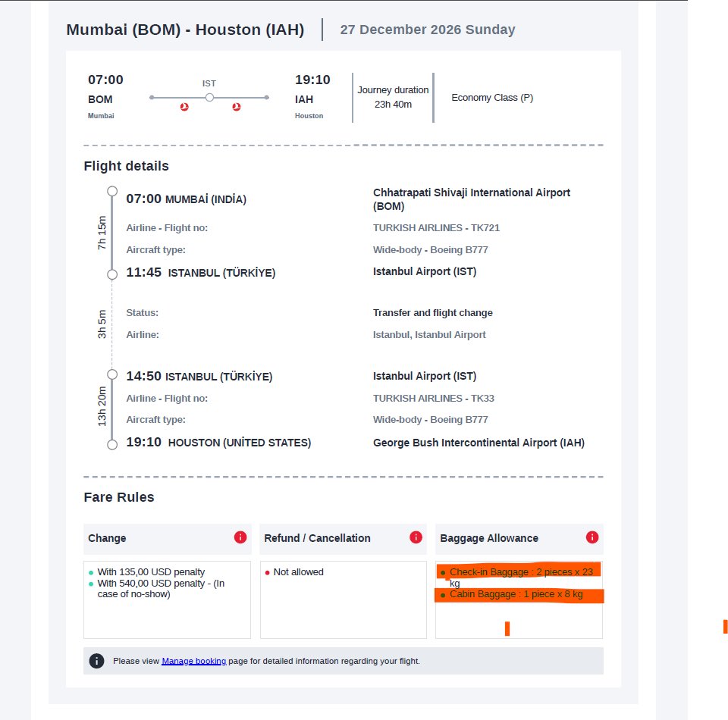The image size is (728, 720).
Task: Click the 'Not allowed' refund rule
Action: pyautogui.click(x=299, y=572)
